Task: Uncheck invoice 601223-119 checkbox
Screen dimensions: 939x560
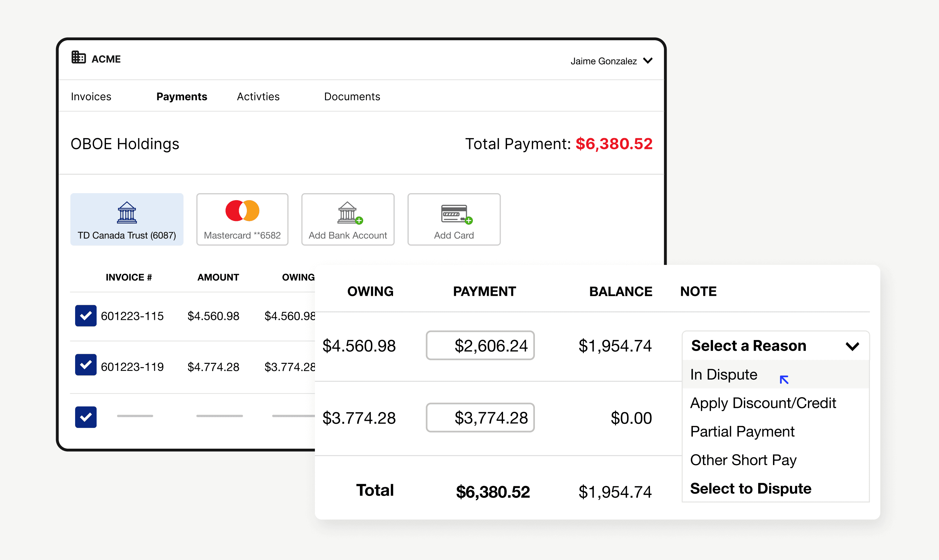Action: click(86, 365)
